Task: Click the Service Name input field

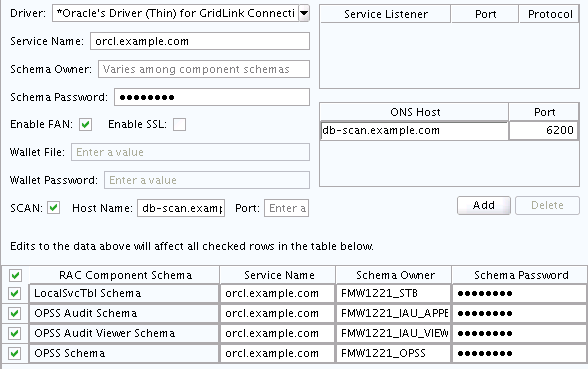Action: tap(200, 41)
